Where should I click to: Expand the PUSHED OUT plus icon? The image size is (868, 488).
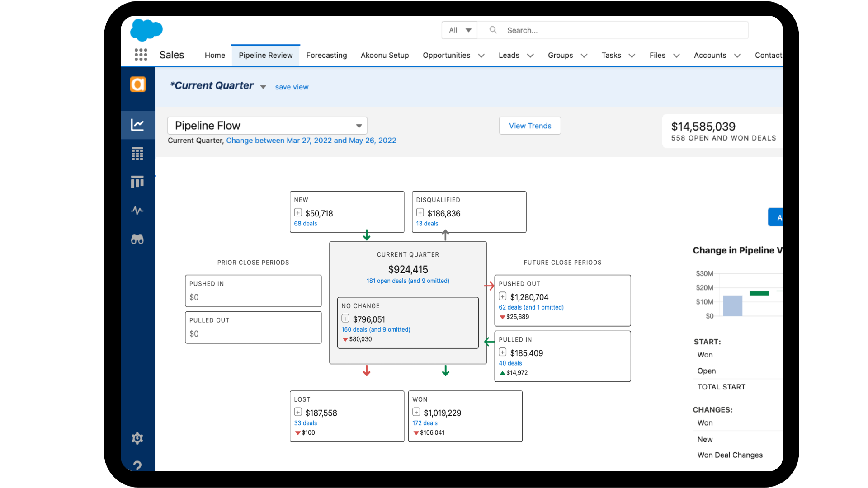[503, 296]
